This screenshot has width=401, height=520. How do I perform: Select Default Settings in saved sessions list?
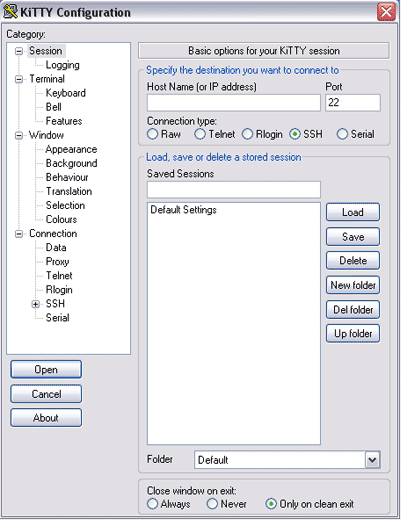point(183,210)
